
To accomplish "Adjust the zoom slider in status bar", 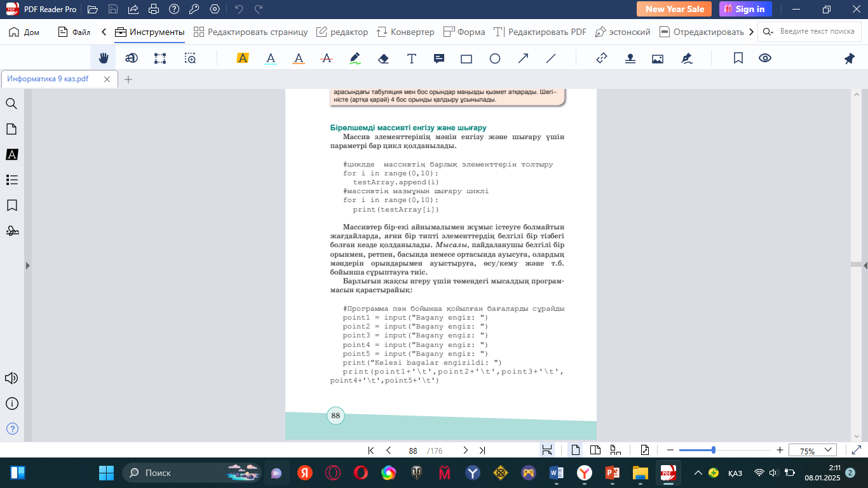I will pos(714,451).
